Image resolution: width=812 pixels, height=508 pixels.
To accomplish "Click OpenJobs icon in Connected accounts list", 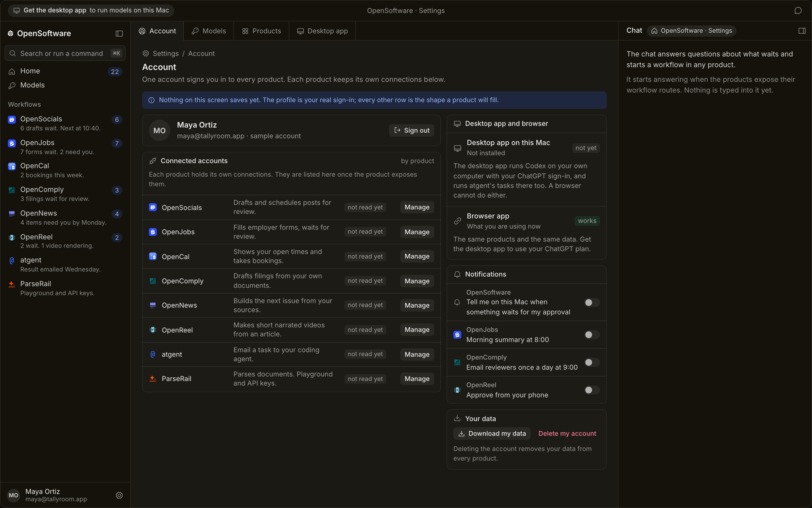I will tap(153, 232).
